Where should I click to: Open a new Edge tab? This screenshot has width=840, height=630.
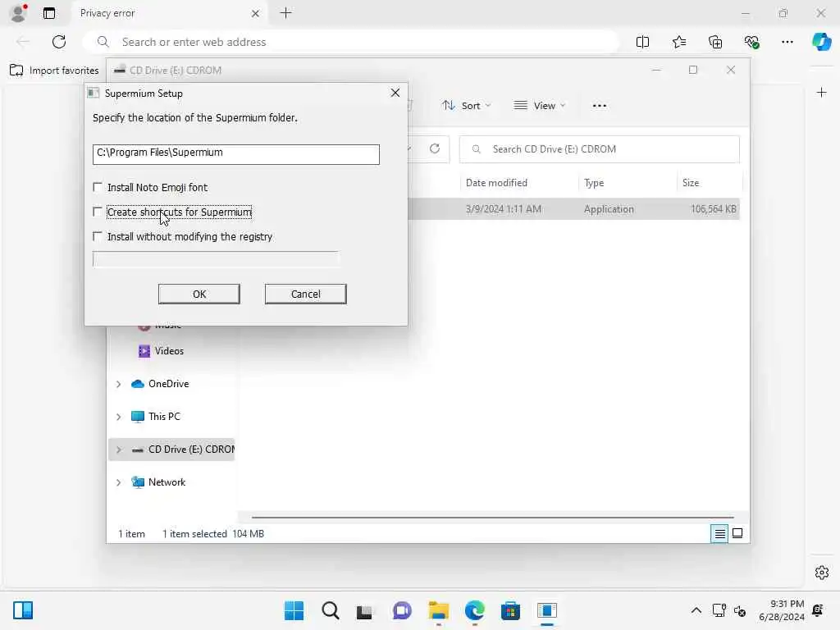(286, 13)
